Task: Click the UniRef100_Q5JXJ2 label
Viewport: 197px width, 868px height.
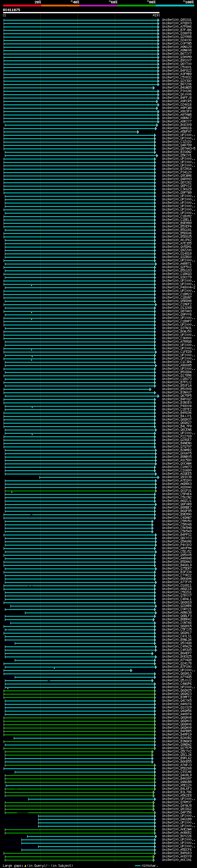Action: pos(176,680)
